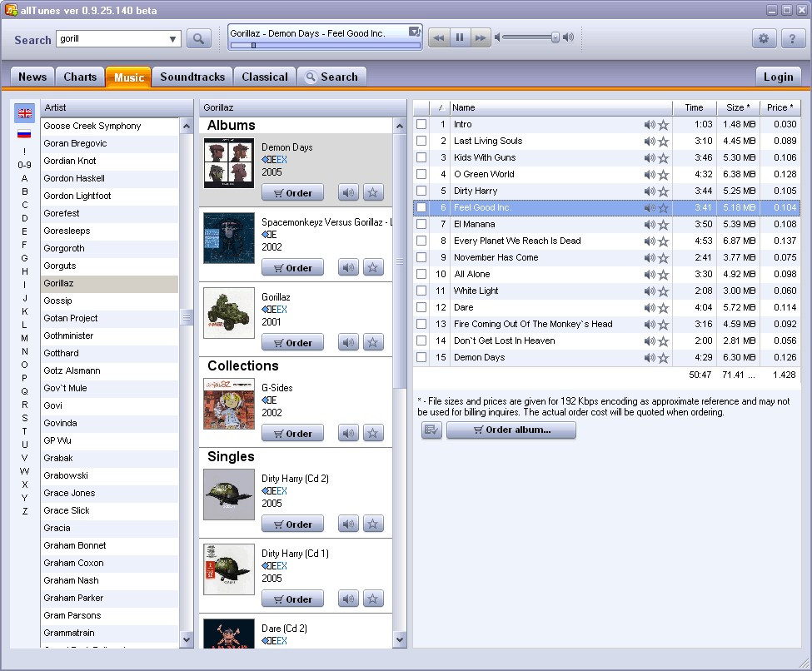This screenshot has height=671, width=812.
Task: Star the Demon Days track row
Action: (x=664, y=358)
